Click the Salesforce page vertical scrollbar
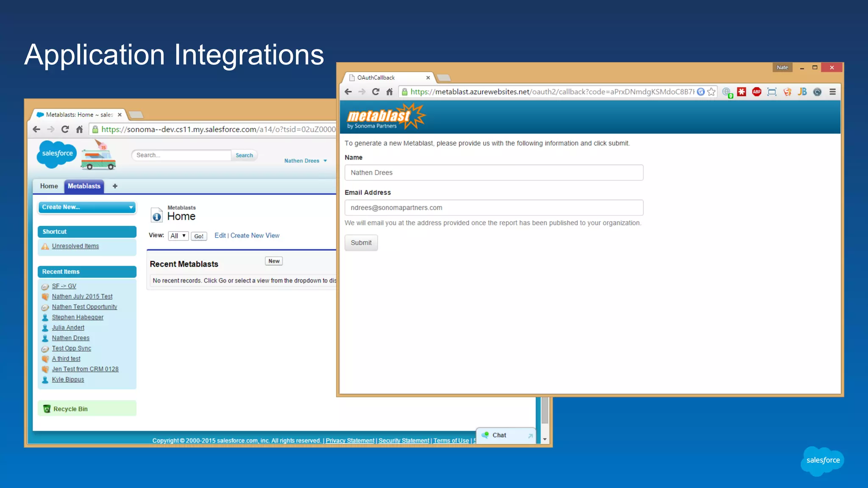 point(545,410)
